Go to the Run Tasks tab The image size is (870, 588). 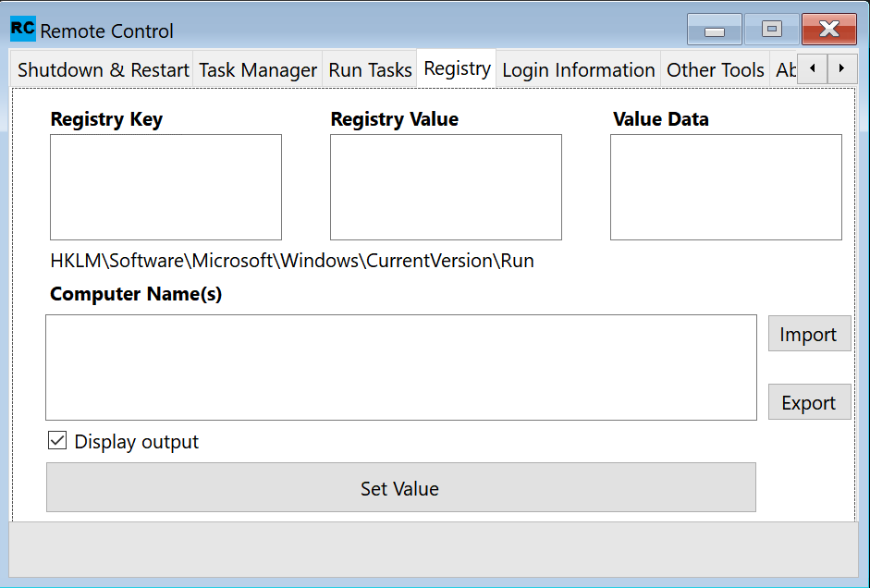(370, 70)
